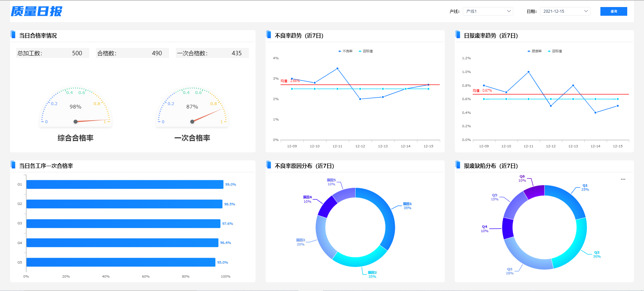Viewport: 644px width, 291px height.
Task: Click blue icon beside 不良率原因分布 title
Action: pos(269,164)
